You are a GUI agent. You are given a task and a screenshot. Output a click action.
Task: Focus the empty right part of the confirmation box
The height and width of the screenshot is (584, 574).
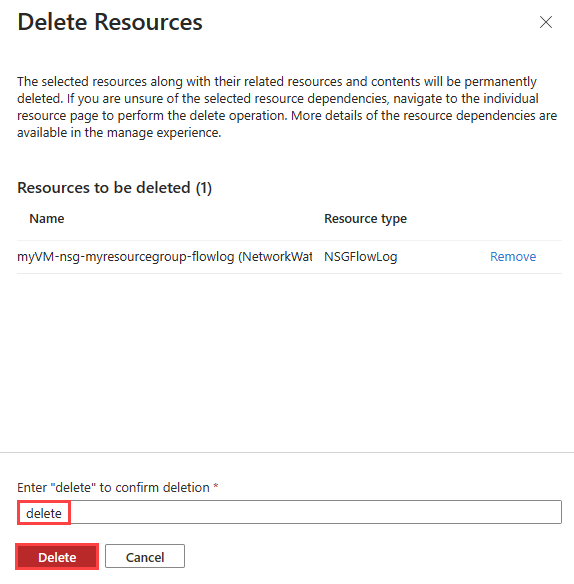[316, 512]
